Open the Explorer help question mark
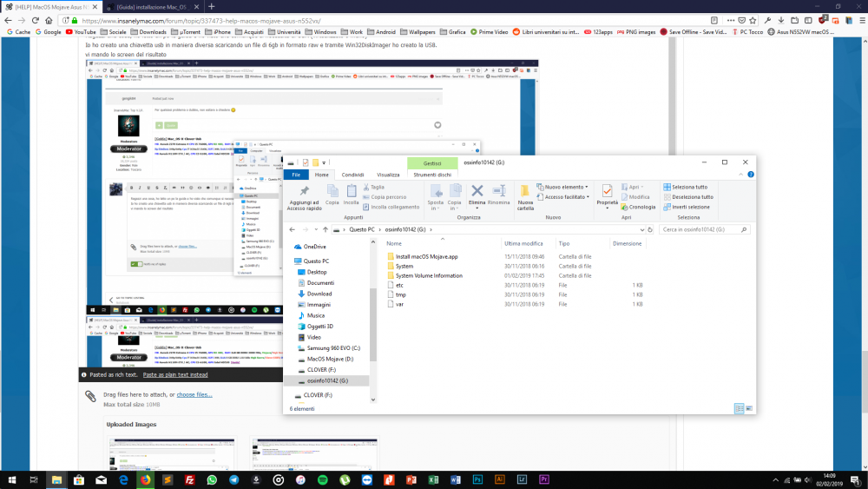The width and height of the screenshot is (868, 489). coord(751,175)
